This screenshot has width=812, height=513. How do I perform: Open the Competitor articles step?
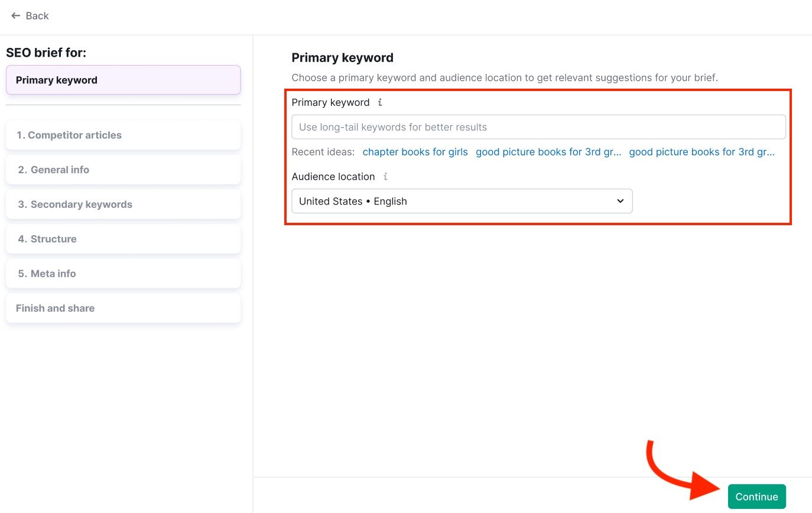[x=123, y=135]
